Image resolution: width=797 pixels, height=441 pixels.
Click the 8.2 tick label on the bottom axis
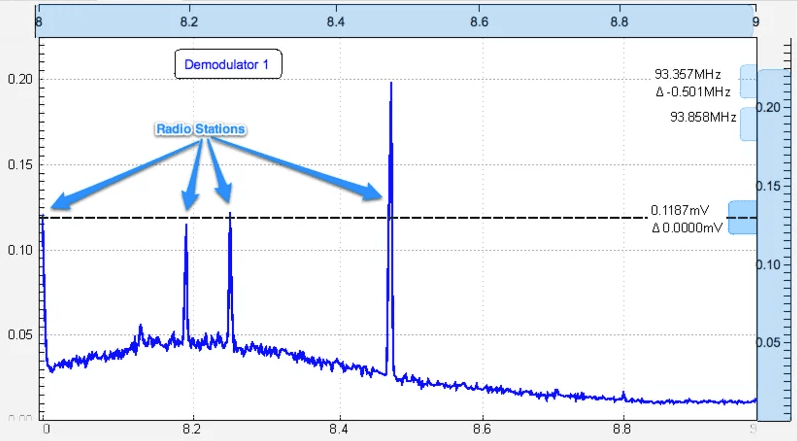193,428
